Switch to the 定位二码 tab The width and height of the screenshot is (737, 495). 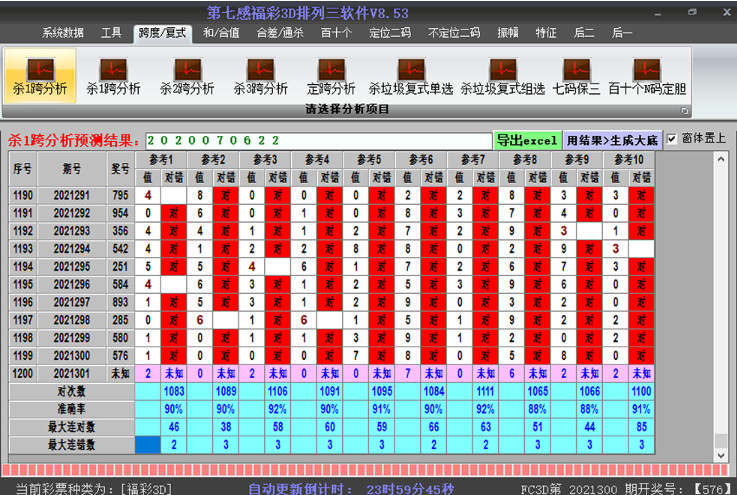coord(390,33)
